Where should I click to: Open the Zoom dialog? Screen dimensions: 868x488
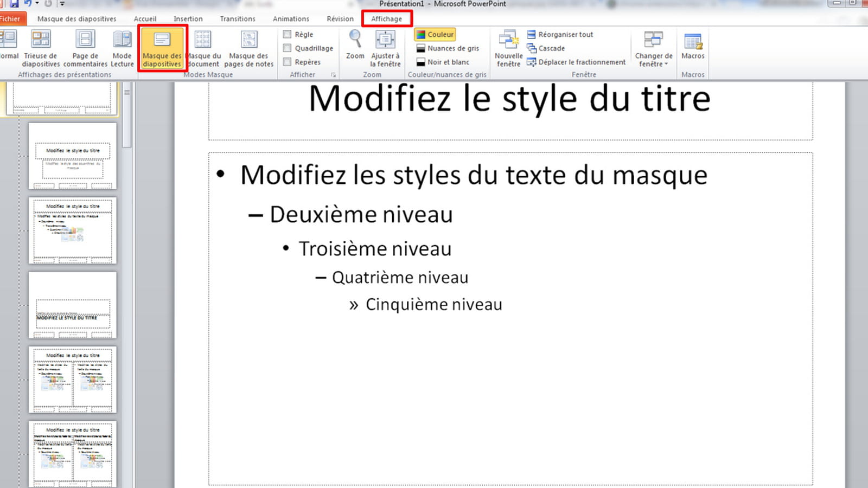click(x=355, y=44)
